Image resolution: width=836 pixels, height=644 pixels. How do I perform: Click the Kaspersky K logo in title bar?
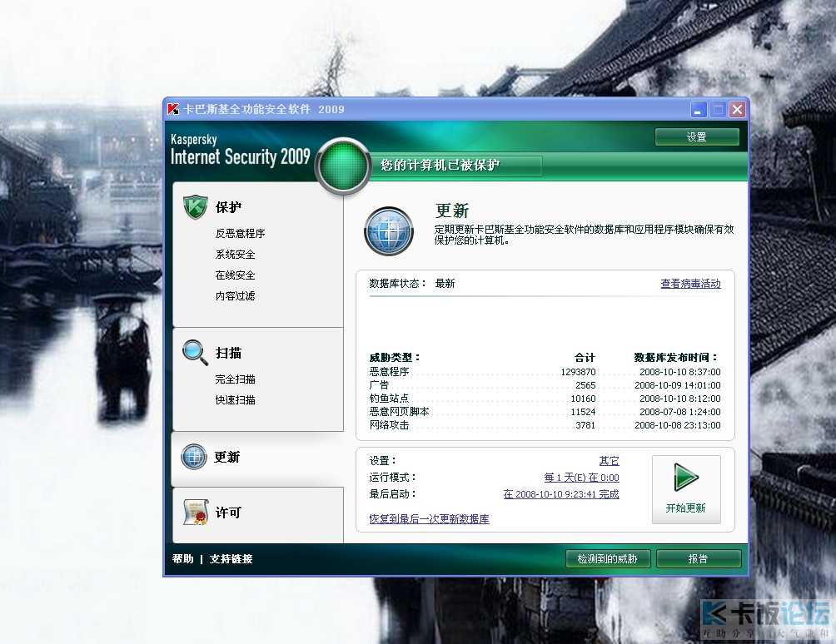point(172,109)
